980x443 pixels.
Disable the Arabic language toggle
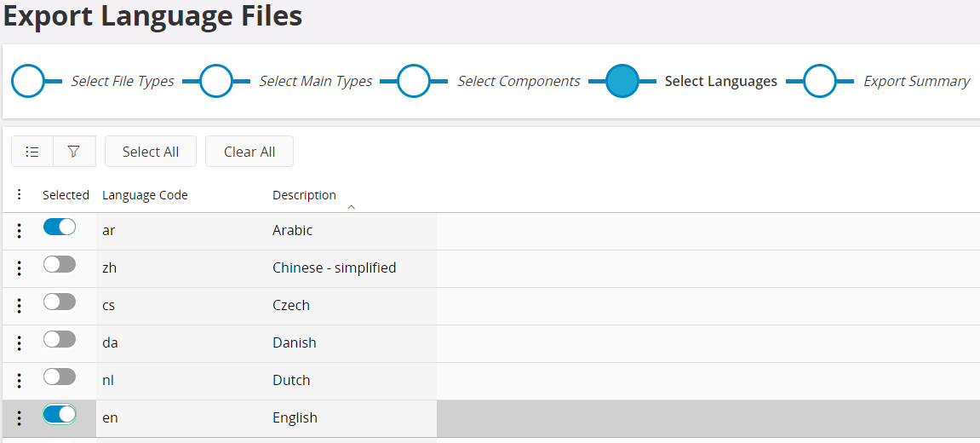click(60, 227)
